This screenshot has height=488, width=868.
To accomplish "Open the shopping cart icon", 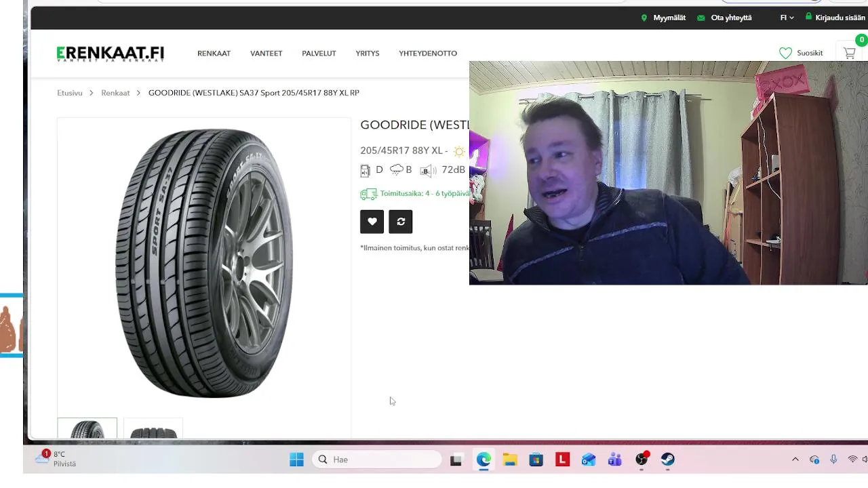I will coord(849,53).
